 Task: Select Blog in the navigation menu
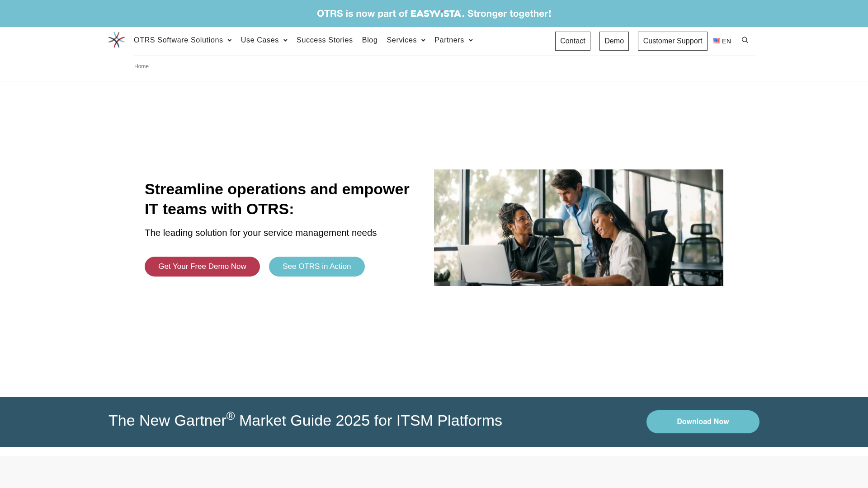click(x=369, y=40)
